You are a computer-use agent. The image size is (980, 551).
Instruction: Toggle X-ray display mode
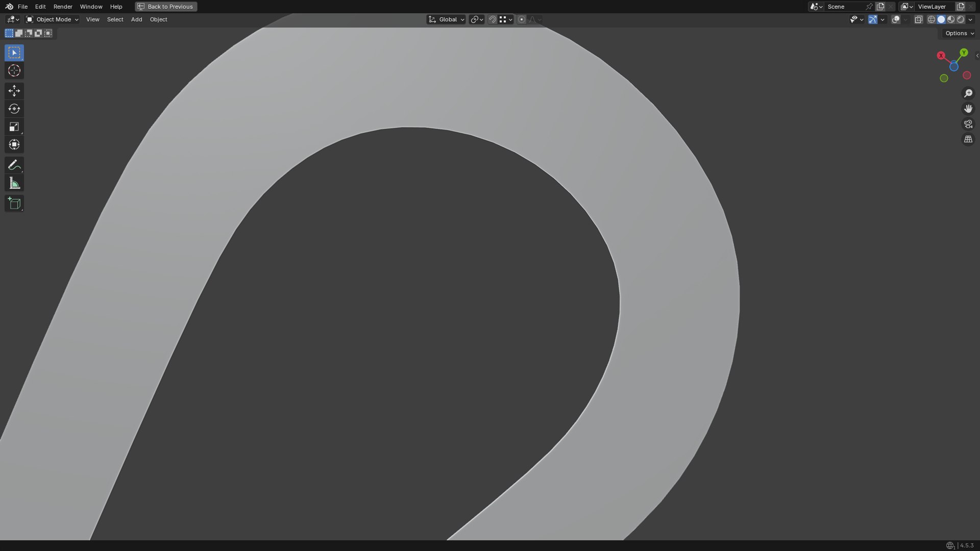tap(918, 19)
